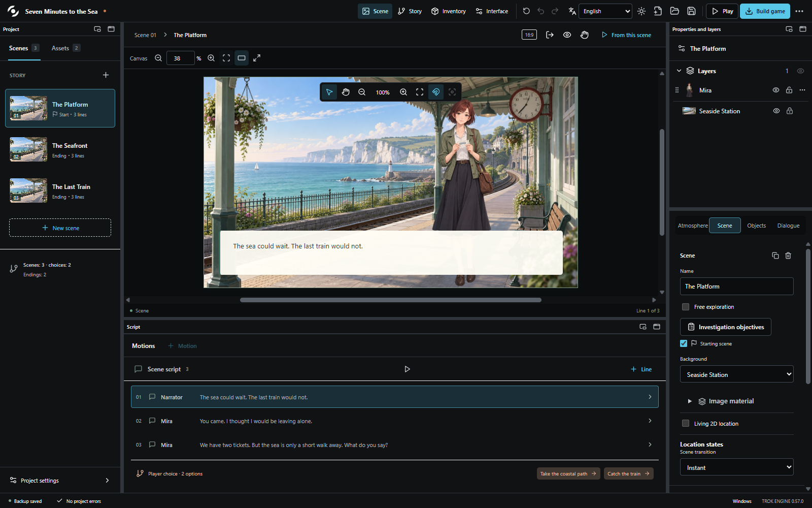Duplicate the scene using the copy icon
This screenshot has height=508, width=812.
pyautogui.click(x=775, y=256)
